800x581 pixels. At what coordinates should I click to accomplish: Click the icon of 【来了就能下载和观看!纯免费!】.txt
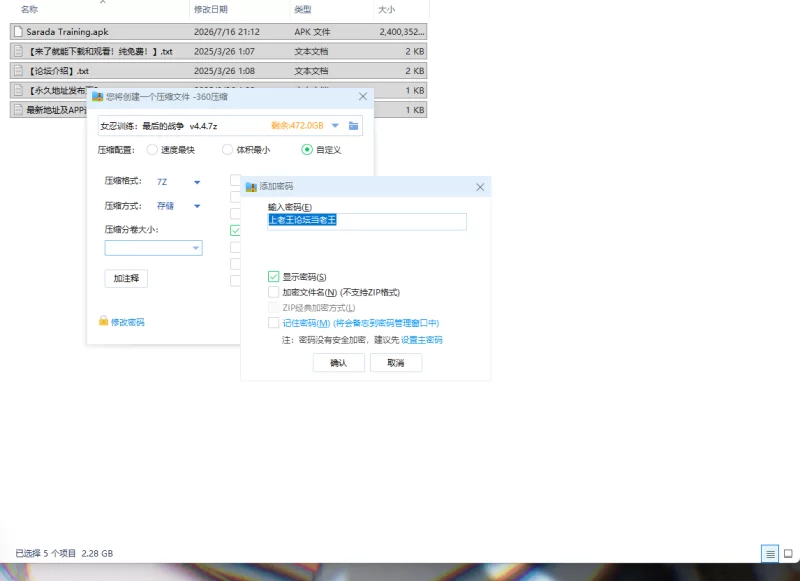(18, 51)
